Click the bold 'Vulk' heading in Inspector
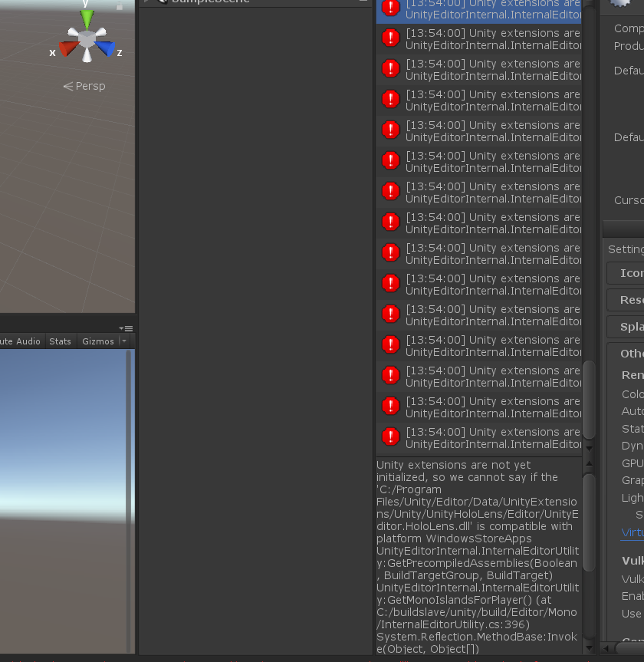644x662 pixels. pos(632,561)
